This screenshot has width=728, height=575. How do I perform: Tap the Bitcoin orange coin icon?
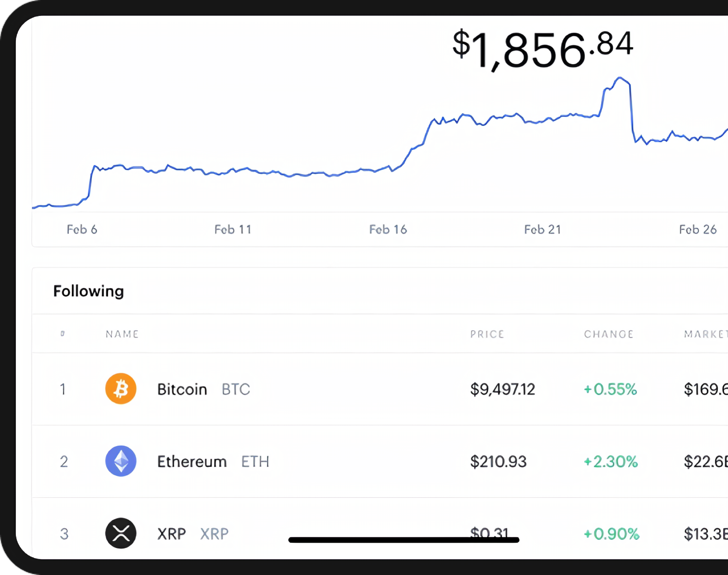point(121,389)
